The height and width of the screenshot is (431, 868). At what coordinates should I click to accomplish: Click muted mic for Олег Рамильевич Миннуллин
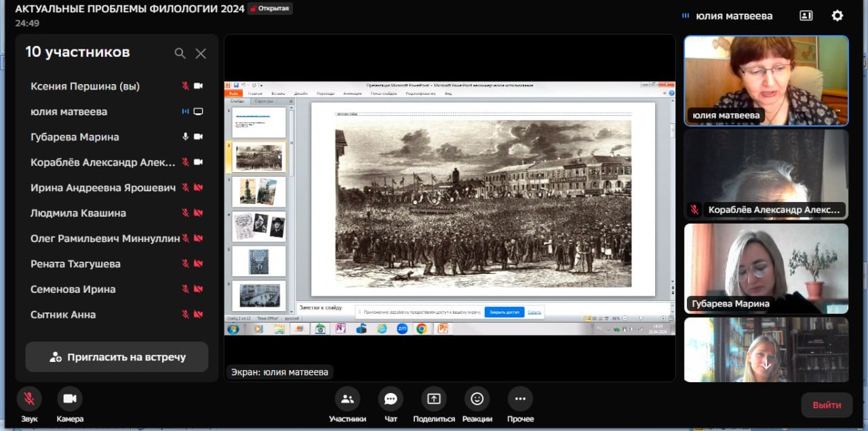185,239
